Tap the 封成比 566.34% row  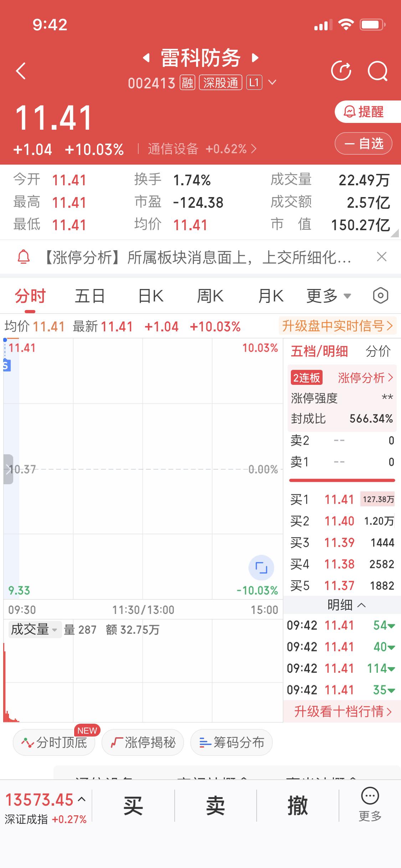(x=342, y=418)
